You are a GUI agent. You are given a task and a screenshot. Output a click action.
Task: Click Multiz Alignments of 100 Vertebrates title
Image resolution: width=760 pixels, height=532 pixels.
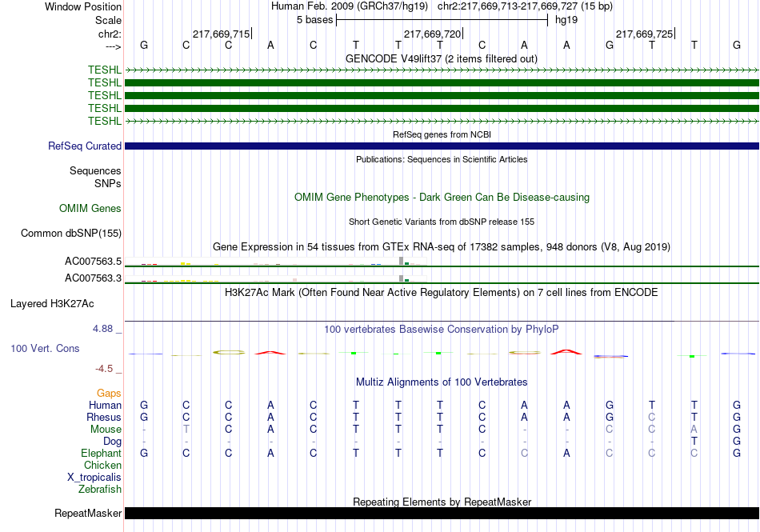[x=442, y=382]
